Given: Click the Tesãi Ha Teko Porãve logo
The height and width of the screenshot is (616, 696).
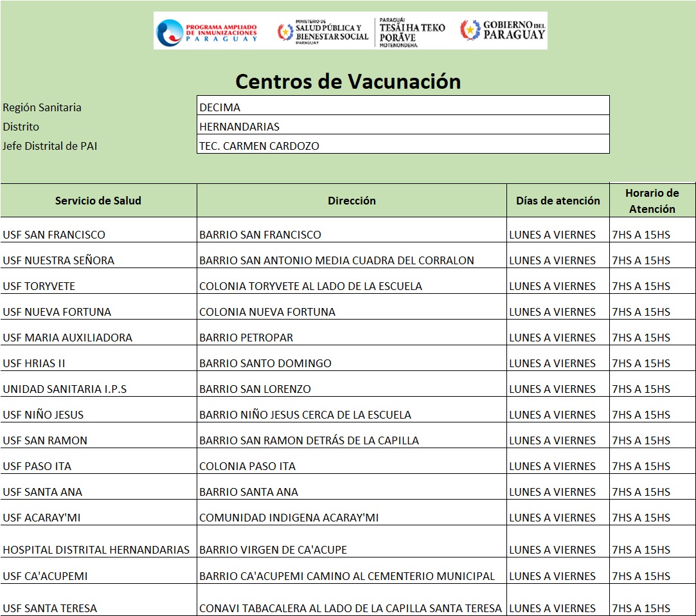Looking at the screenshot, I should tap(411, 32).
